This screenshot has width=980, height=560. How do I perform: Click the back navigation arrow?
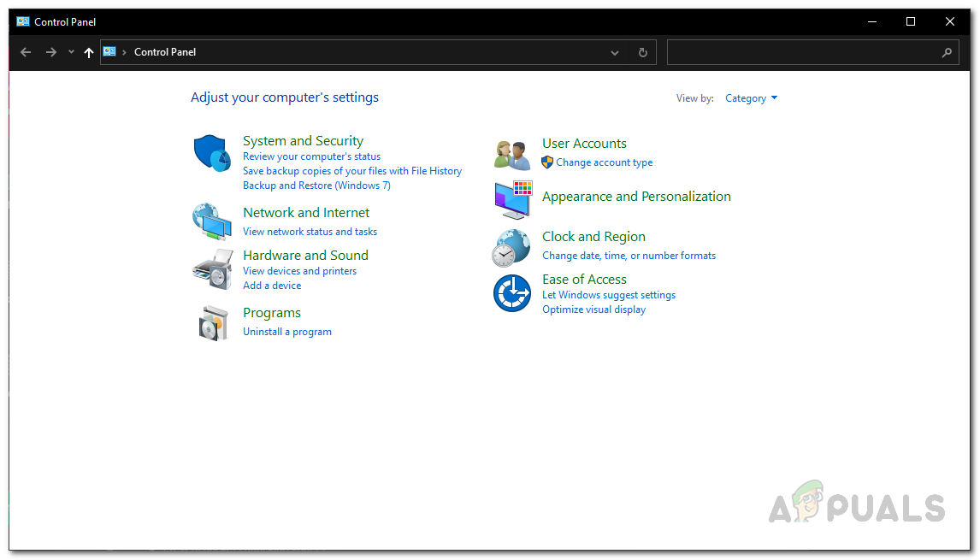[x=26, y=52]
